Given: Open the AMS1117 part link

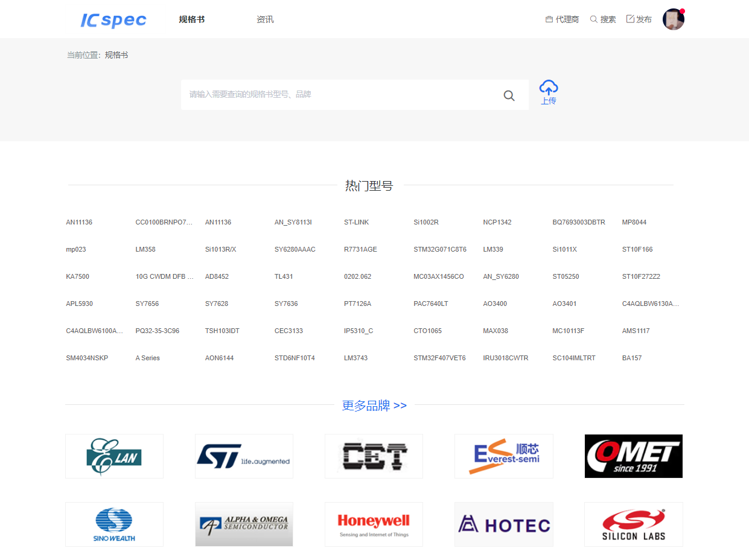Looking at the screenshot, I should pos(636,331).
